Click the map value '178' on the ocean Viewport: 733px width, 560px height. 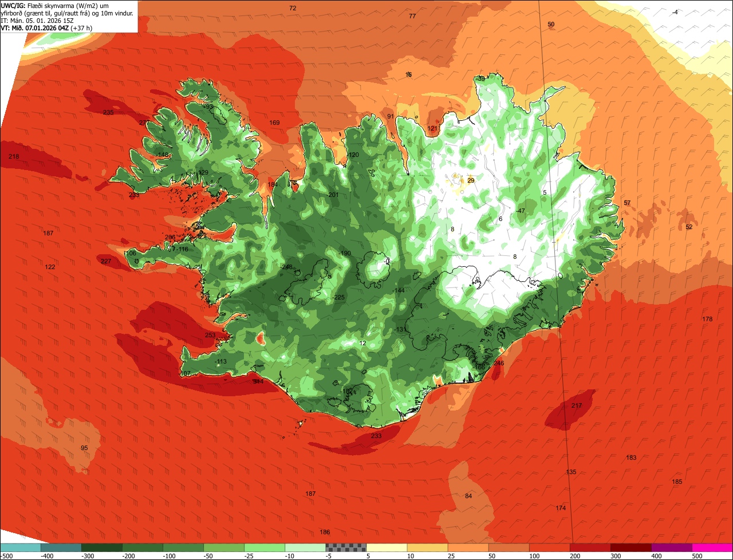pos(708,319)
